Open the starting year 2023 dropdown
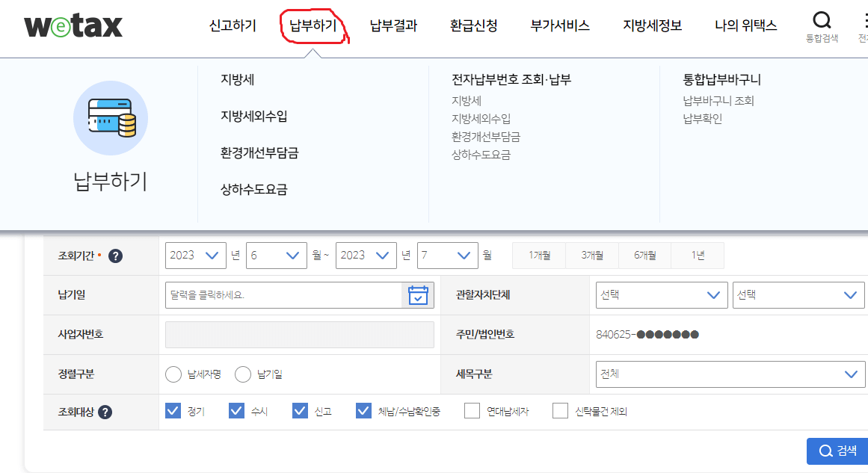The width and height of the screenshot is (868, 473). [x=195, y=255]
